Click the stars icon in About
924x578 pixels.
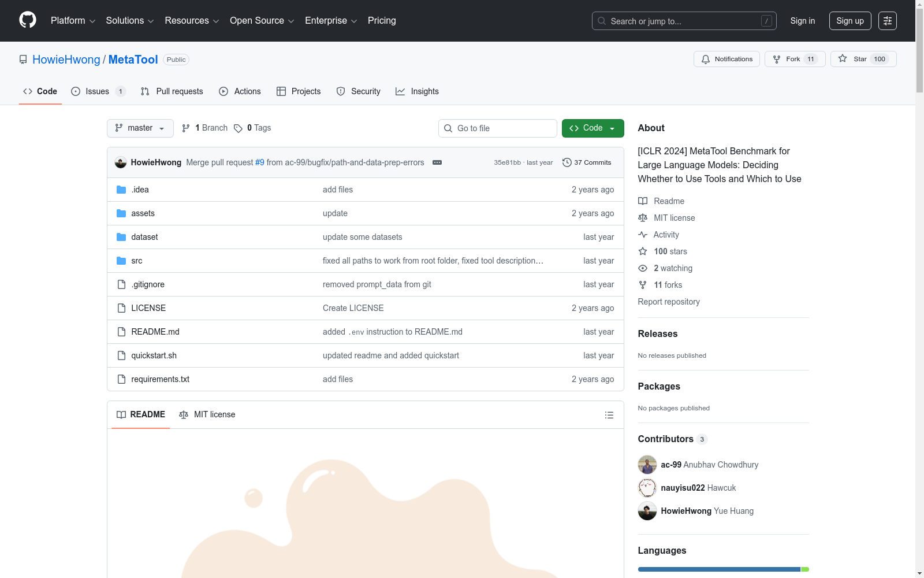point(643,251)
